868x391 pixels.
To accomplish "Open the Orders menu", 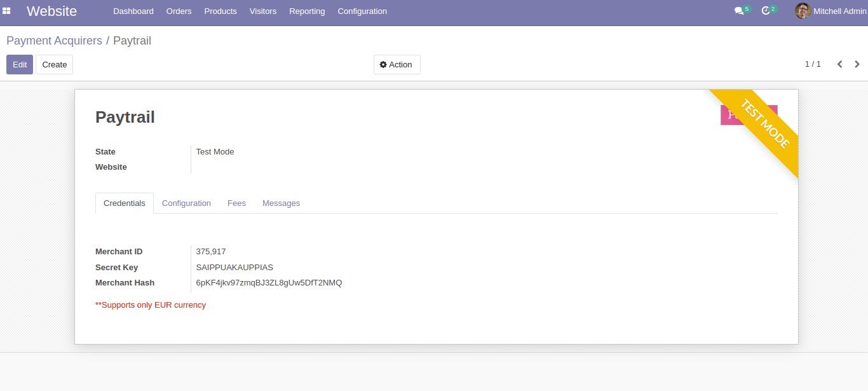I will tap(179, 11).
